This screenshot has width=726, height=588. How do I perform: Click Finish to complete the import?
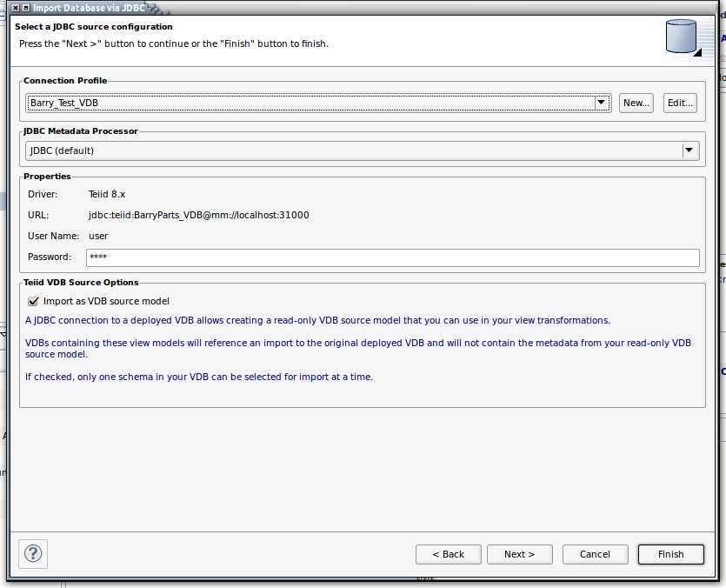(x=671, y=554)
